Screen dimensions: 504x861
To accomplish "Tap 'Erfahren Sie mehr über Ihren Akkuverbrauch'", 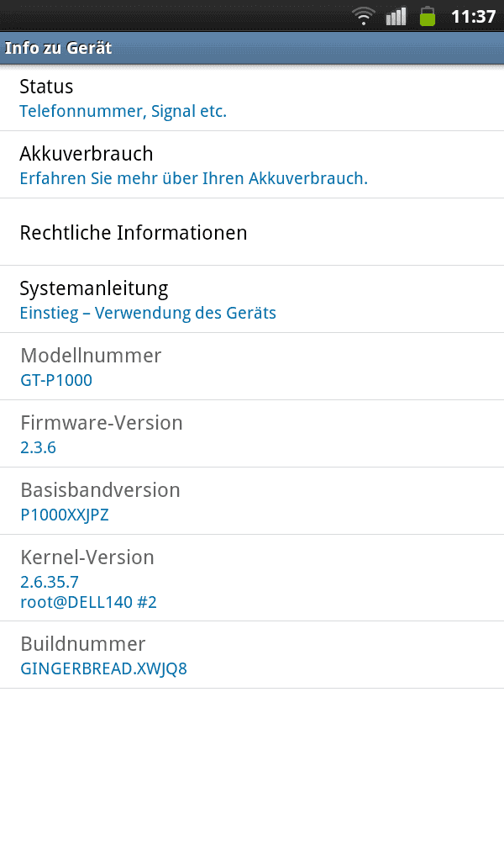I will pos(193,178).
